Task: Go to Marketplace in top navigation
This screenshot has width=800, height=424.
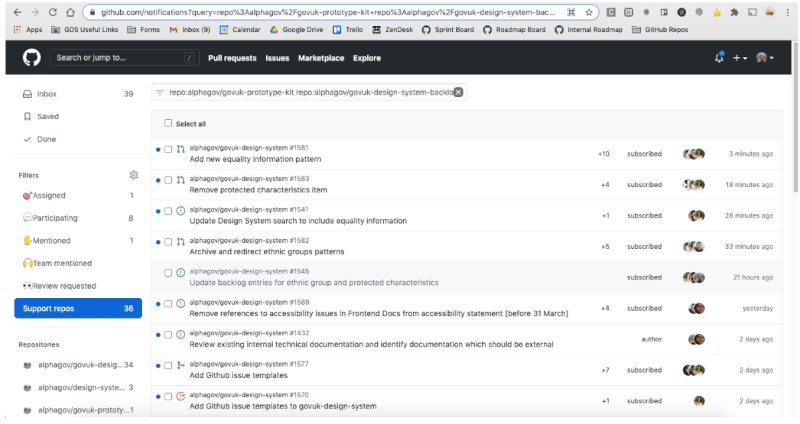Action: point(320,58)
